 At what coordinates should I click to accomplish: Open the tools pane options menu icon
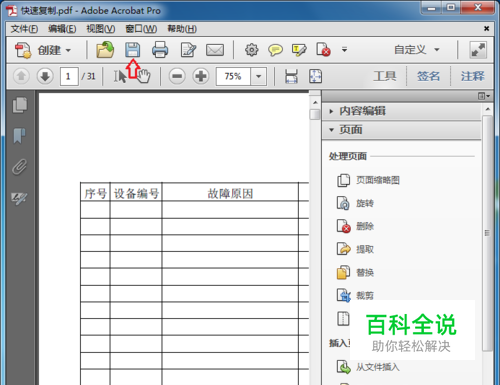484,96
